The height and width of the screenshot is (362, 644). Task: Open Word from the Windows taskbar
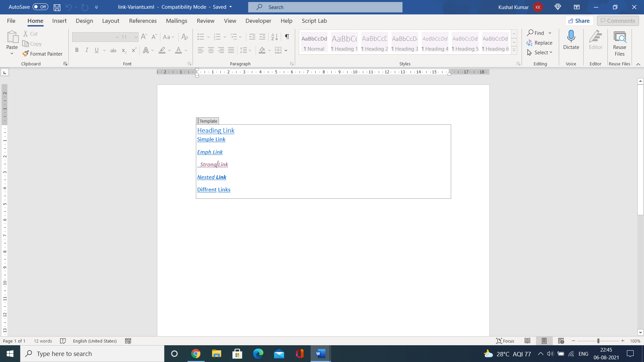point(321,354)
